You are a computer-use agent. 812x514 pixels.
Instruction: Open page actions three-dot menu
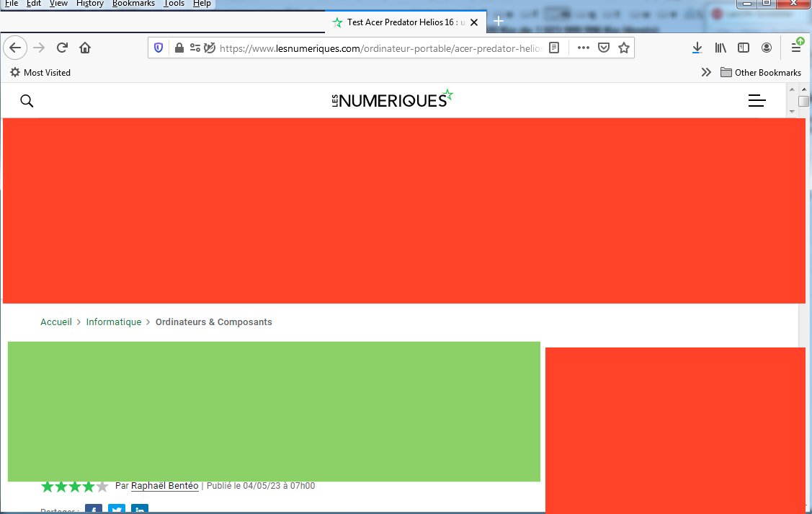pos(584,48)
